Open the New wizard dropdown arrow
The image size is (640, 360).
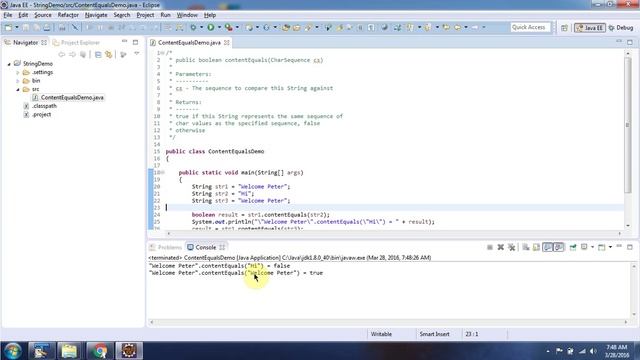[x=17, y=27]
